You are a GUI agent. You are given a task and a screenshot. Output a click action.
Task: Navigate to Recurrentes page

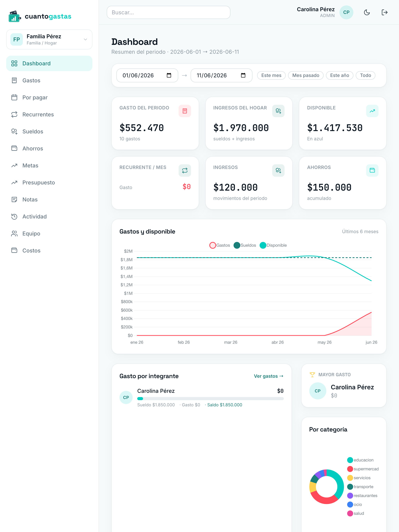pos(49,114)
